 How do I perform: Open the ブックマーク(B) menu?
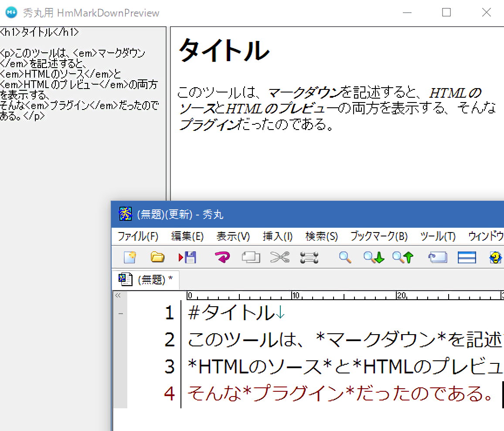pos(378,236)
